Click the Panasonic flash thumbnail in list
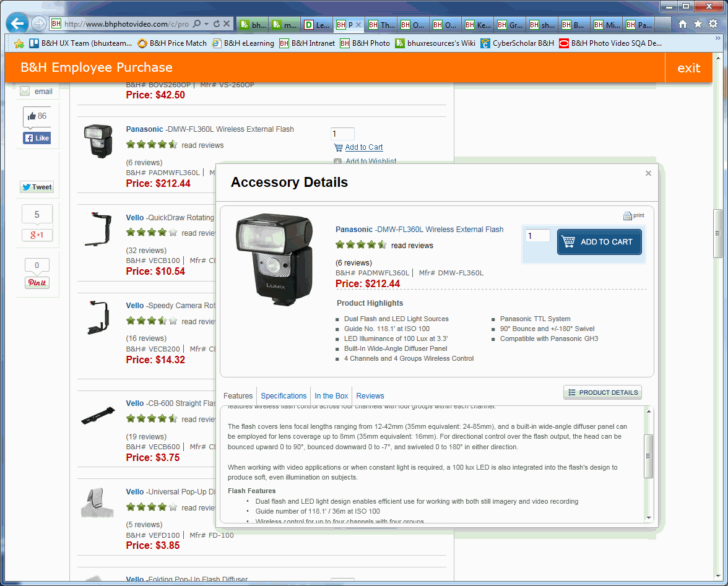This screenshot has height=586, width=728. pos(98,141)
